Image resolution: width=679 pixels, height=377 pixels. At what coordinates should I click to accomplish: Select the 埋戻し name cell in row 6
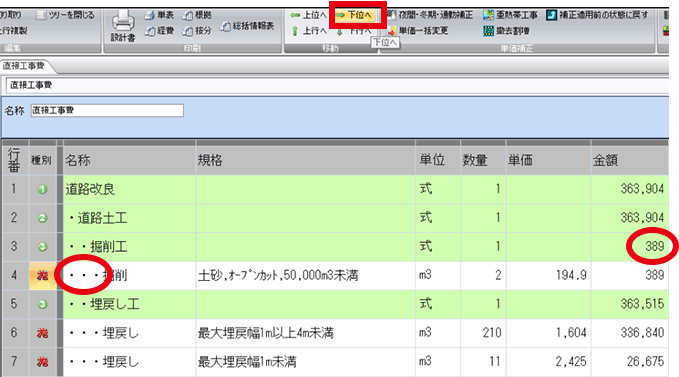tap(129, 333)
